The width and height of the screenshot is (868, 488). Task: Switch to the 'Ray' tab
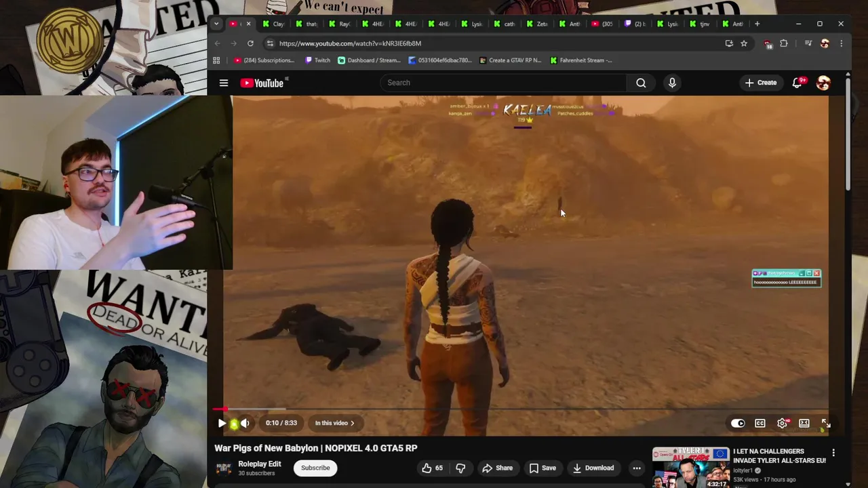pos(340,24)
